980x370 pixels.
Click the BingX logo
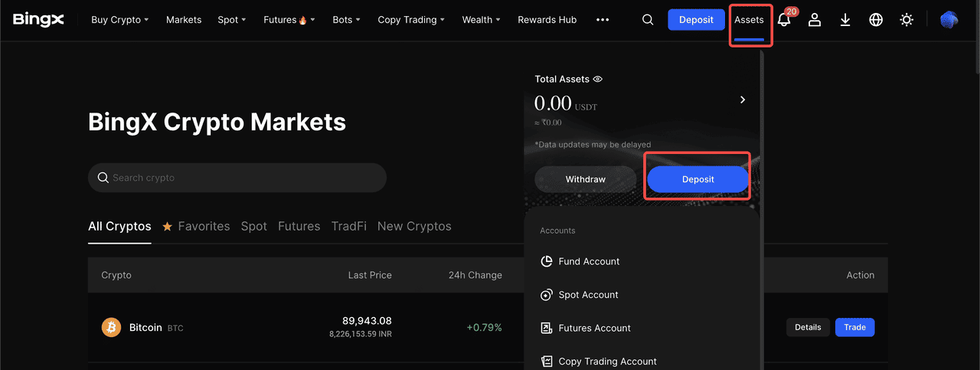tap(38, 20)
